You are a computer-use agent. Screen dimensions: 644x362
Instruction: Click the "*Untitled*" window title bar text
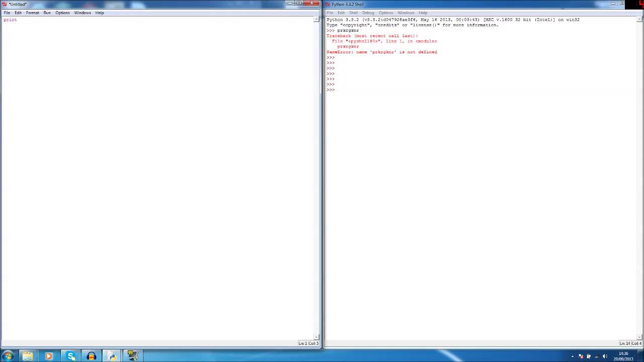[x=18, y=5]
